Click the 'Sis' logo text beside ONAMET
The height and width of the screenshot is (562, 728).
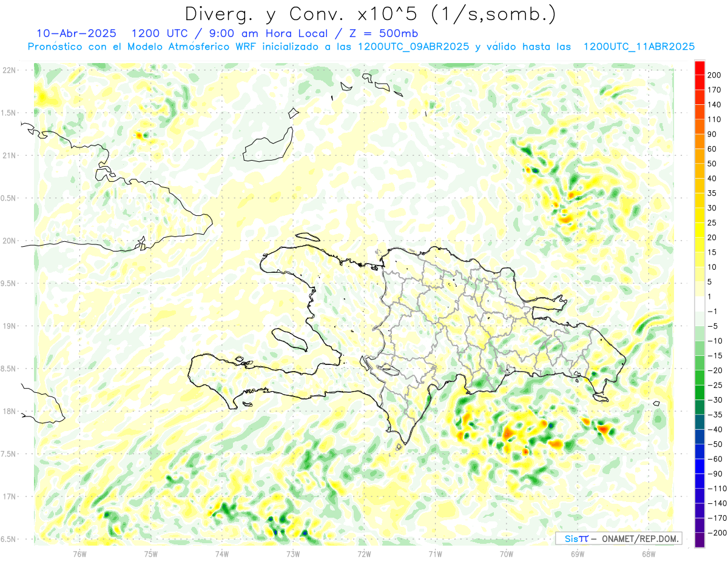click(x=571, y=538)
